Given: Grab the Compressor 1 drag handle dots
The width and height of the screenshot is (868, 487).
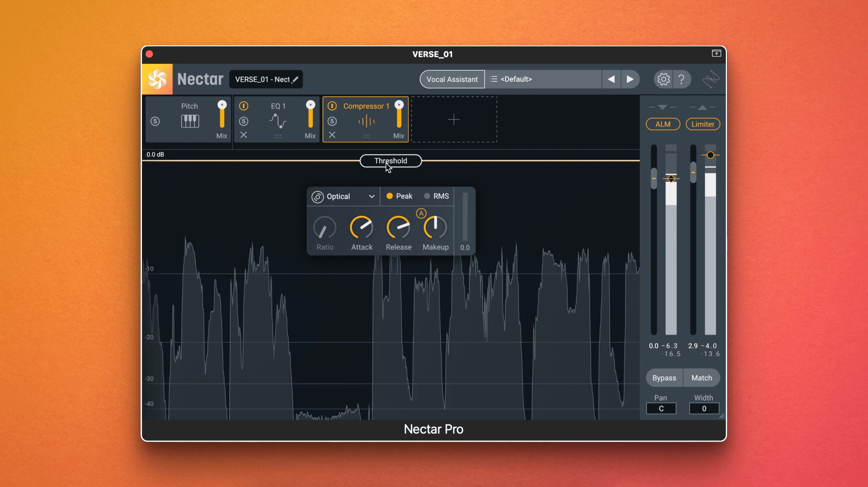Looking at the screenshot, I should pos(367,136).
